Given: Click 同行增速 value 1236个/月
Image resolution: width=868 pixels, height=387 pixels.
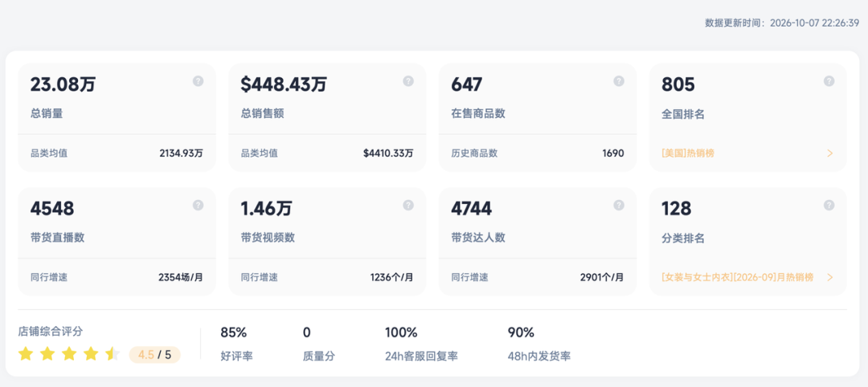Looking at the screenshot, I should pyautogui.click(x=391, y=277).
